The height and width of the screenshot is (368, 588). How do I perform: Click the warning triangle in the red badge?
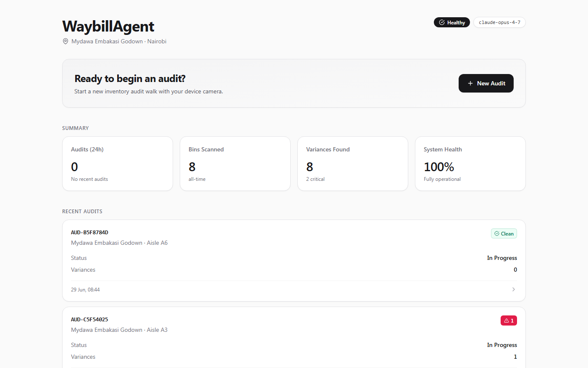[x=507, y=320]
